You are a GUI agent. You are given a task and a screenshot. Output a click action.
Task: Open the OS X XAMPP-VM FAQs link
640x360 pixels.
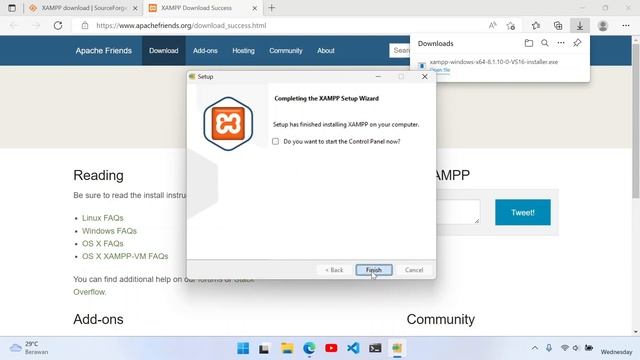[125, 256]
